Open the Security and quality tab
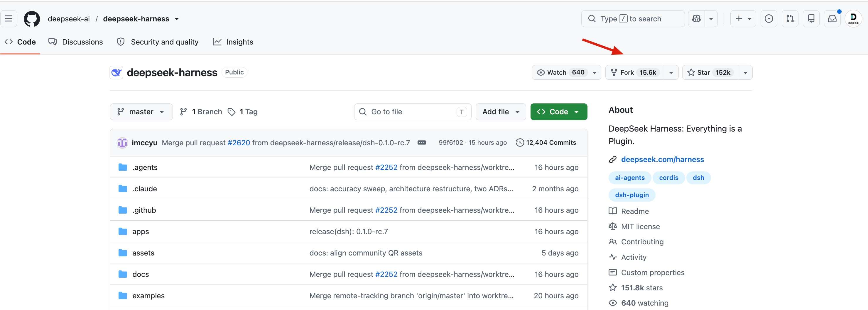Viewport: 868px width, 310px height. [x=157, y=42]
